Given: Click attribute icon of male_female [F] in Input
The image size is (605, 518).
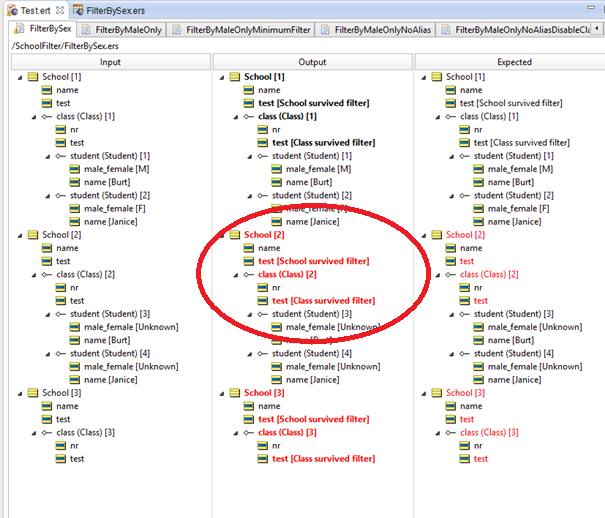Looking at the screenshot, I should pyautogui.click(x=74, y=209).
